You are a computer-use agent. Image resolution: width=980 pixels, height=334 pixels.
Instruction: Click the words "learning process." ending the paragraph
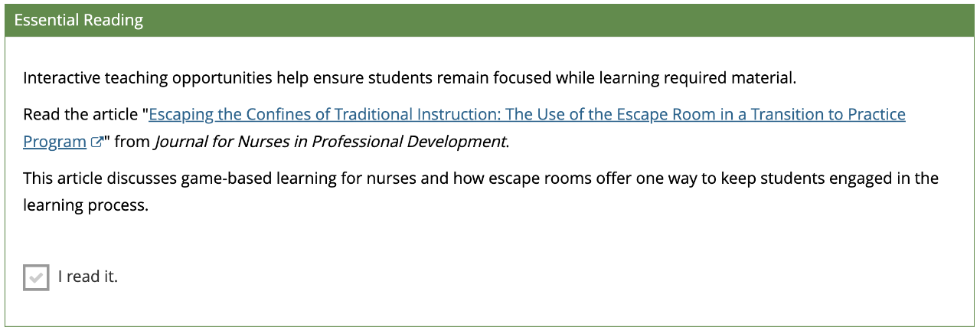(x=85, y=206)
